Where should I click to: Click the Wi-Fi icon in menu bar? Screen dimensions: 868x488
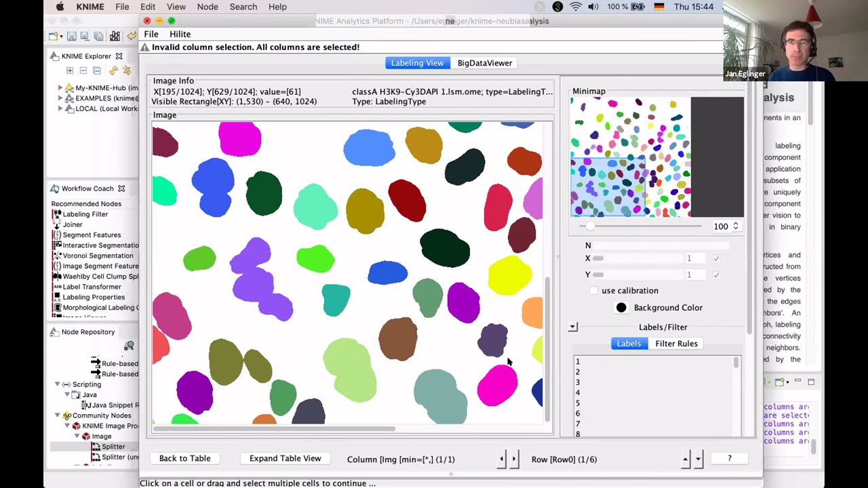[x=576, y=7]
